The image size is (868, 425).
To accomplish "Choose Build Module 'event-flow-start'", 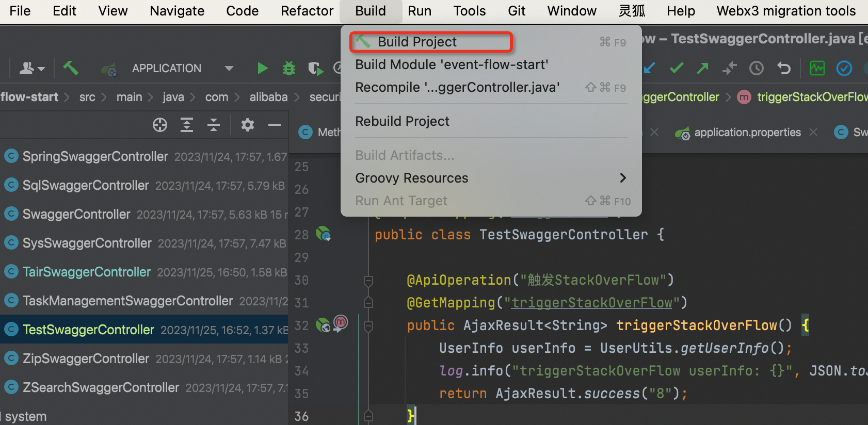I will (x=491, y=64).
